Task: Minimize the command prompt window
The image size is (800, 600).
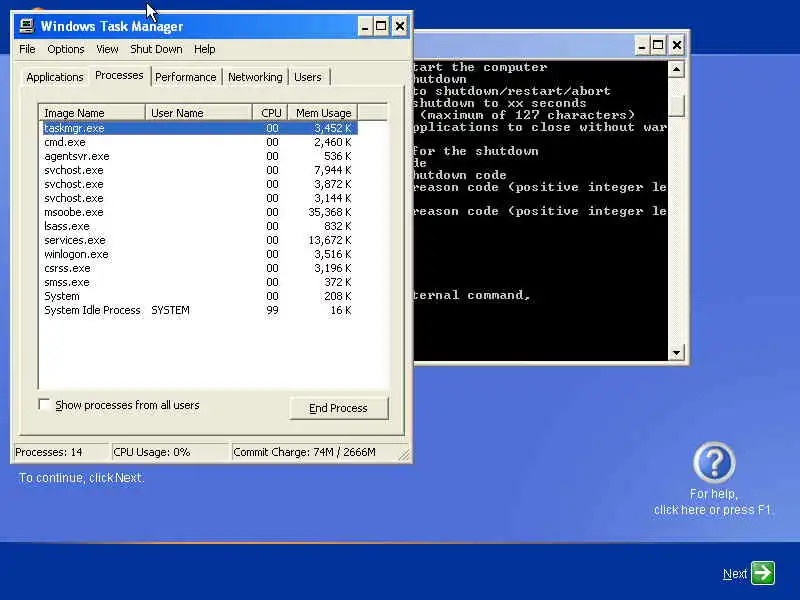Action: [x=642, y=45]
